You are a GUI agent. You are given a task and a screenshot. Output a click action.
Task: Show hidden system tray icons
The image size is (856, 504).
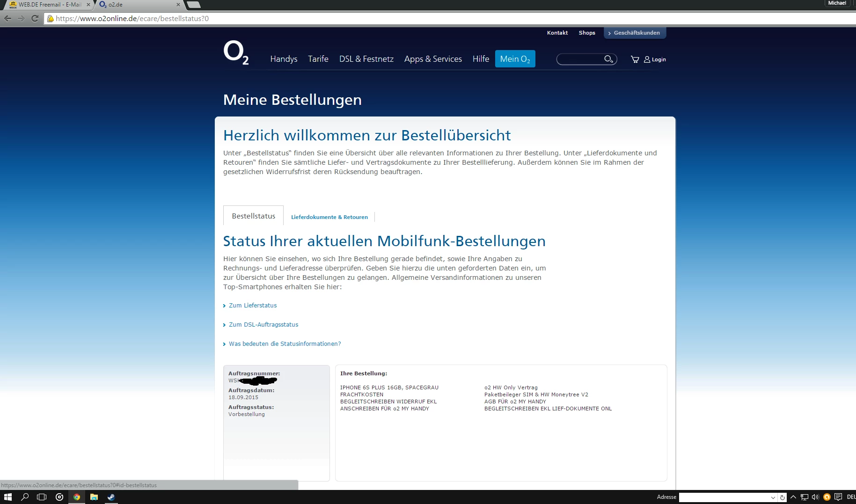pos(793,497)
